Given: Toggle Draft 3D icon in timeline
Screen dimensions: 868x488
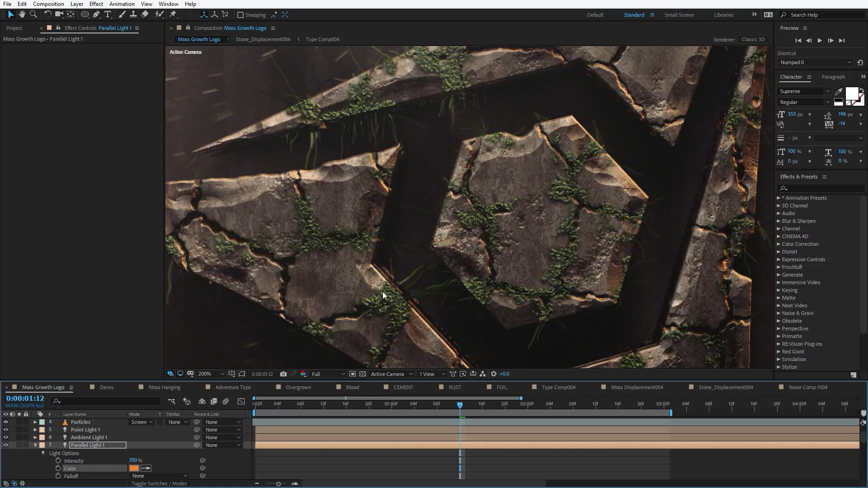Looking at the screenshot, I should click(187, 401).
